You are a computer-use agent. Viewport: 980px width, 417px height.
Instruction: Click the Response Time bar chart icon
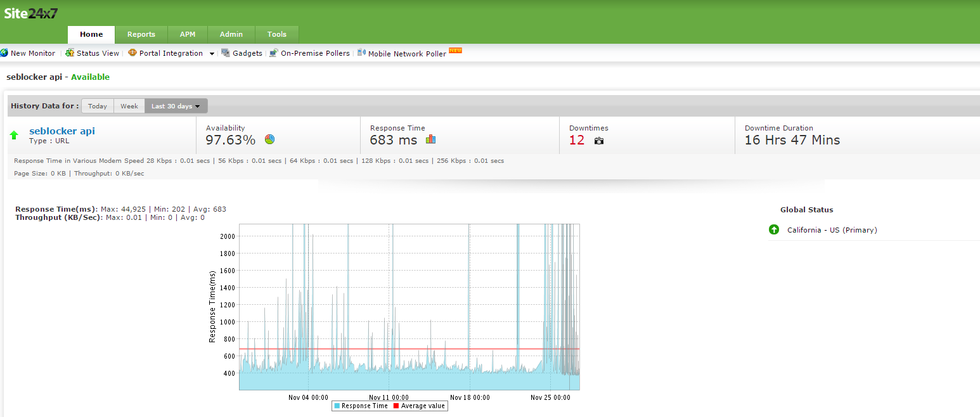coord(431,139)
